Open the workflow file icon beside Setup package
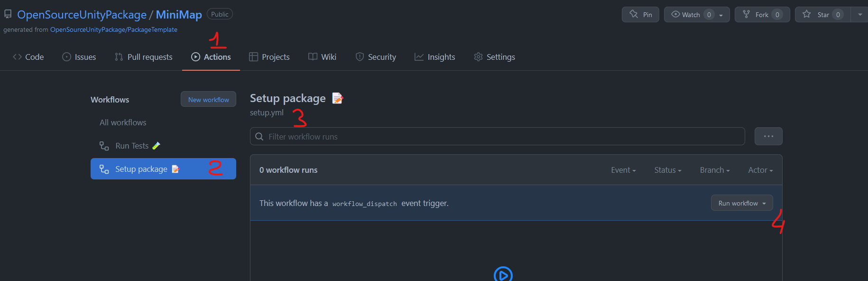The width and height of the screenshot is (868, 281). (337, 98)
